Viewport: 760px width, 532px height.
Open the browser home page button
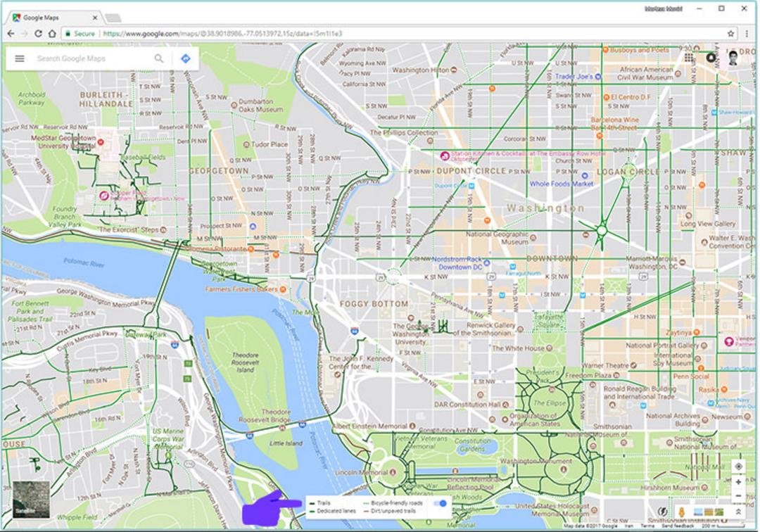[52, 34]
